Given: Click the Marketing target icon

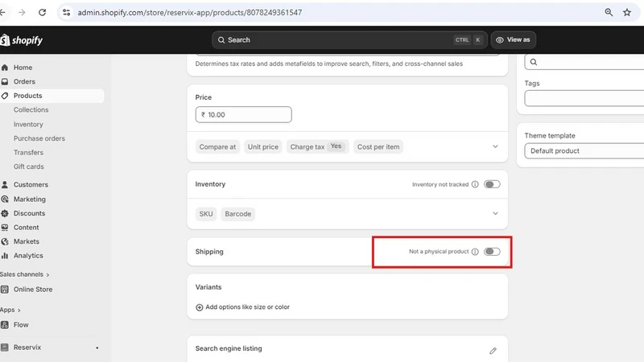Looking at the screenshot, I should [5, 199].
